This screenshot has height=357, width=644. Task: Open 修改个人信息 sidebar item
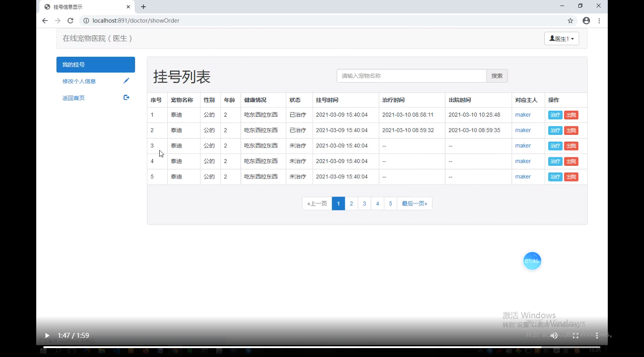pyautogui.click(x=96, y=81)
